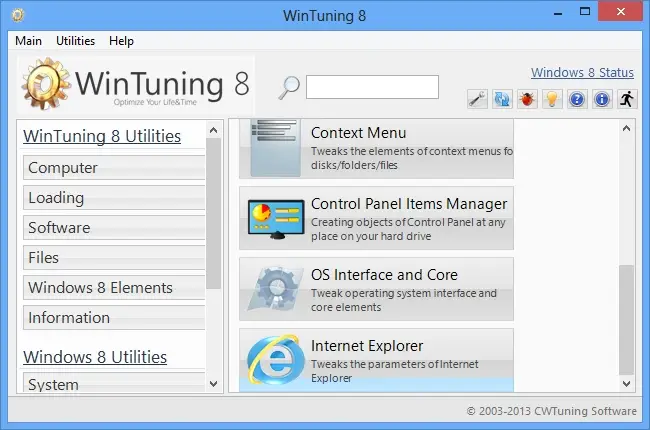This screenshot has height=430, width=650.
Task: Click the Windows 8 Utilities heading link
Action: (95, 357)
